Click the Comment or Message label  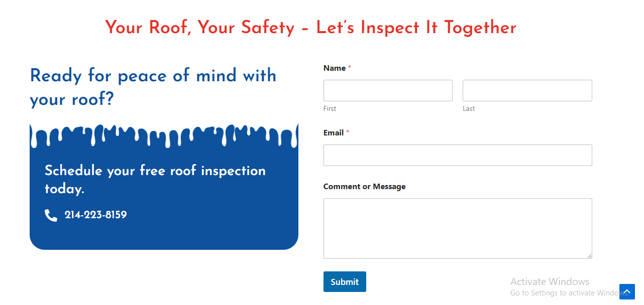(364, 187)
